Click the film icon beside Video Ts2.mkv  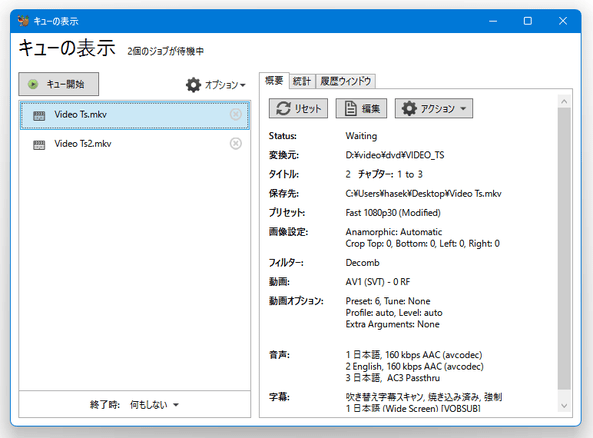click(x=39, y=144)
